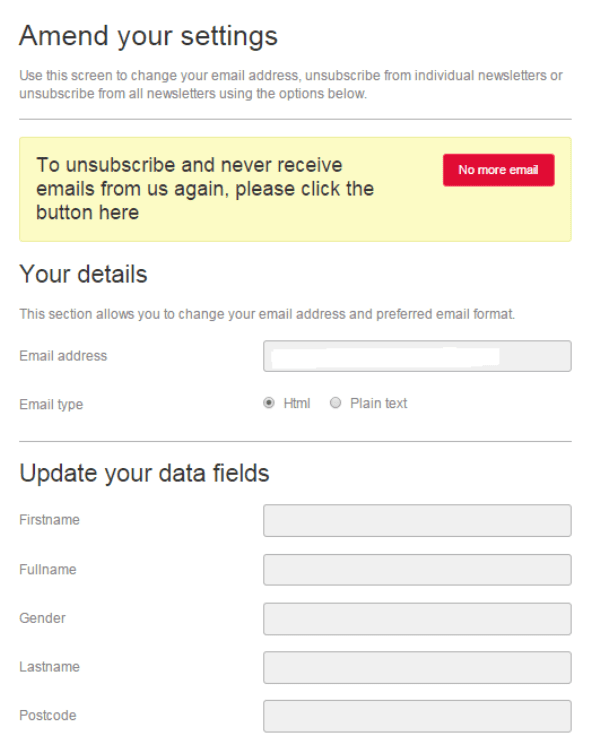Choose the Plain text email format option
The image size is (600, 744).
[336, 403]
